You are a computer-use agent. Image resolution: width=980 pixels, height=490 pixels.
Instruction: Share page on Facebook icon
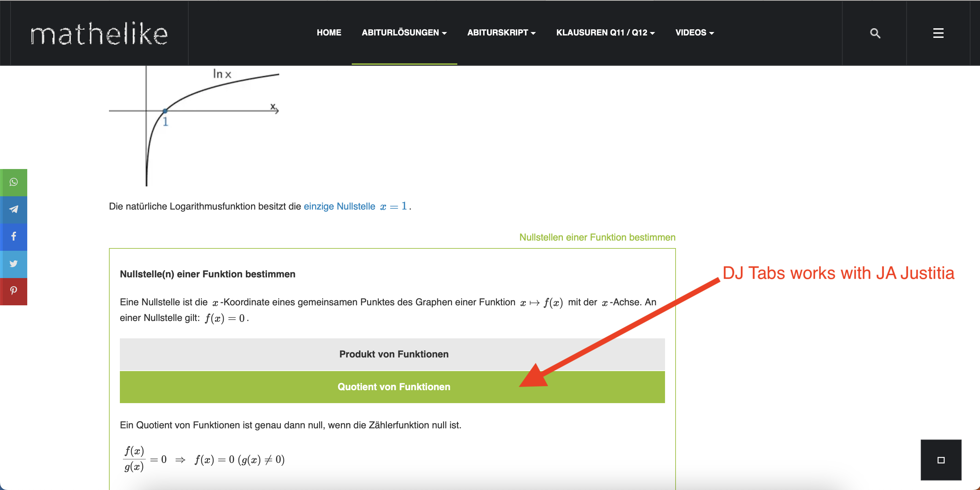pos(14,236)
